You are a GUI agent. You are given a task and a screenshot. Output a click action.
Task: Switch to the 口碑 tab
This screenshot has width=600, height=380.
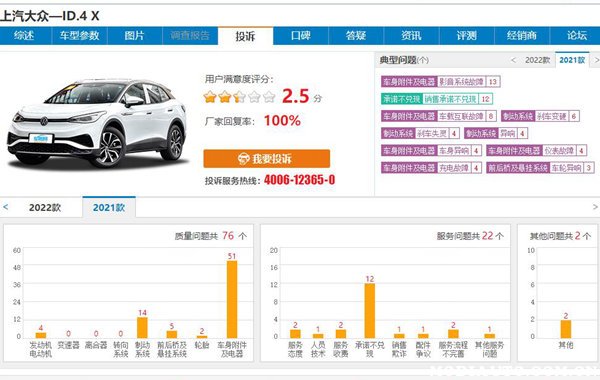tap(301, 36)
